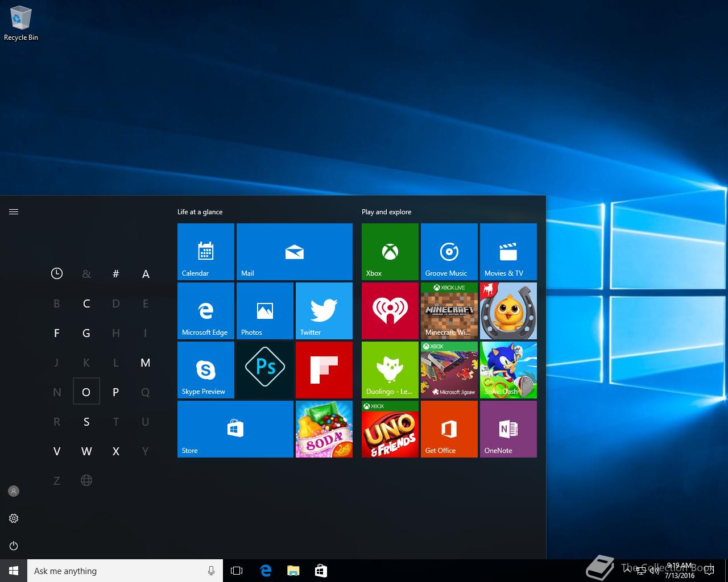This screenshot has height=582, width=728.
Task: Launch the Sonic Dash tile
Action: pyautogui.click(x=508, y=370)
